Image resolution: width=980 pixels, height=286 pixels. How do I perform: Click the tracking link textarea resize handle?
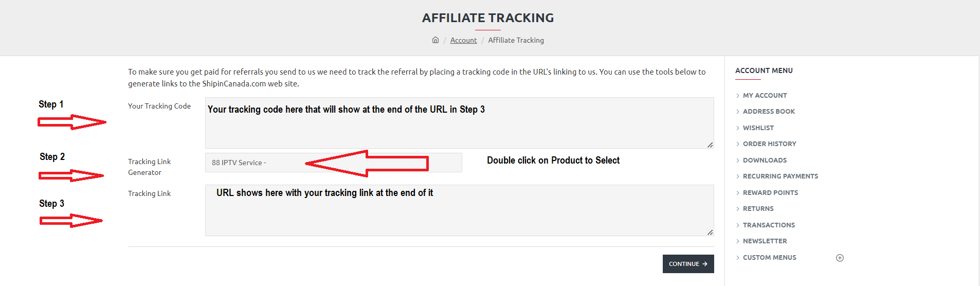coord(710,233)
